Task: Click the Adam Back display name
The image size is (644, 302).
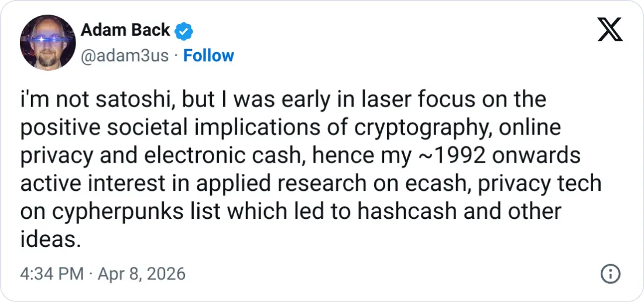Action: pos(125,30)
